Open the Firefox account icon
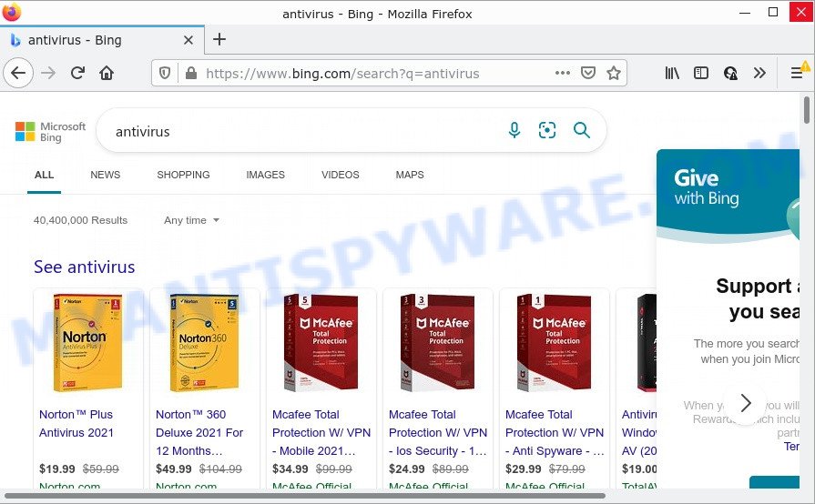 [x=730, y=73]
